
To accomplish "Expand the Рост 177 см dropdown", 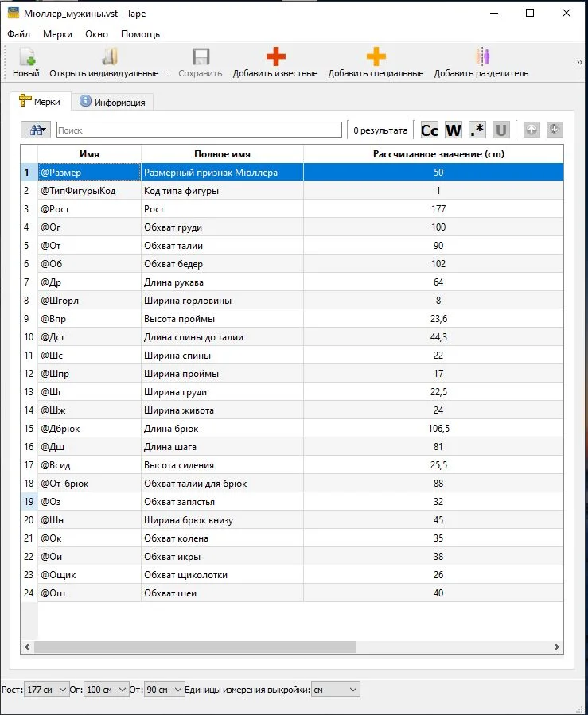I will (x=46, y=690).
